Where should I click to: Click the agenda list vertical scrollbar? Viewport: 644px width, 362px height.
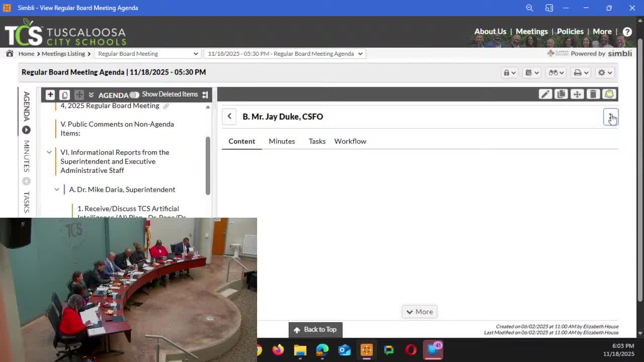208,165
